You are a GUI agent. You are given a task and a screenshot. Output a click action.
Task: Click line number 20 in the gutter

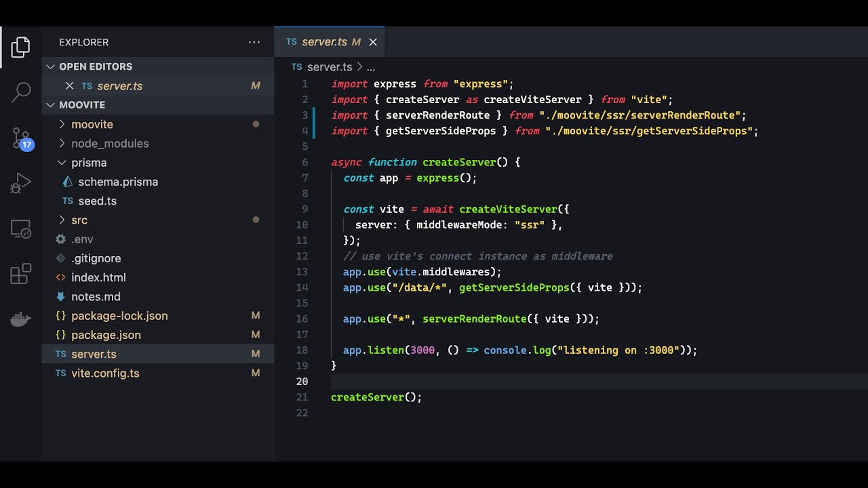pyautogui.click(x=302, y=382)
